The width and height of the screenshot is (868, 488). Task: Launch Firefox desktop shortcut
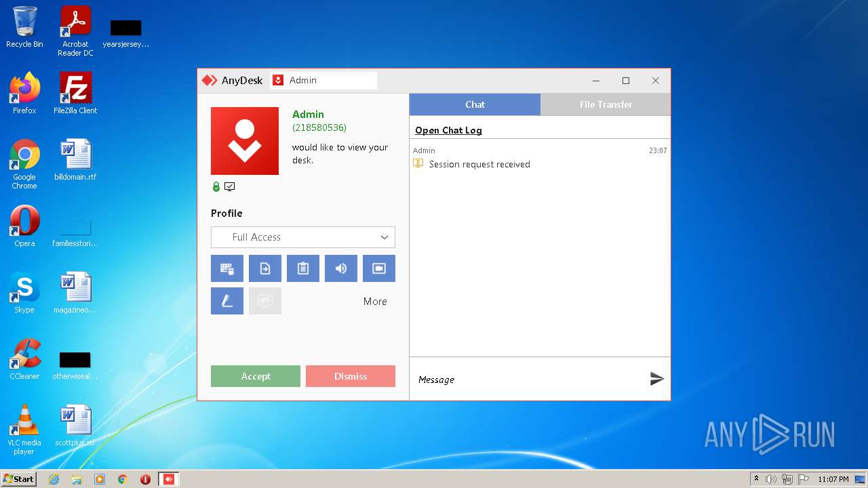[24, 94]
